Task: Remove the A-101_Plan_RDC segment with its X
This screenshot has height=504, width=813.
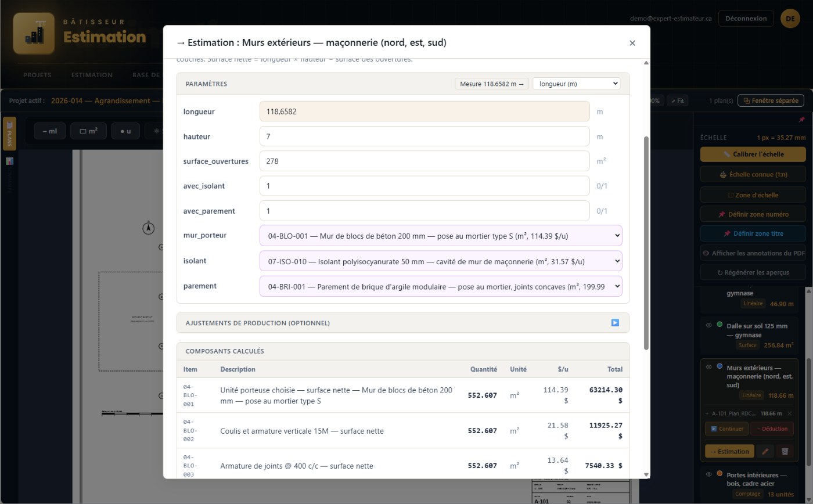Action: [789, 413]
